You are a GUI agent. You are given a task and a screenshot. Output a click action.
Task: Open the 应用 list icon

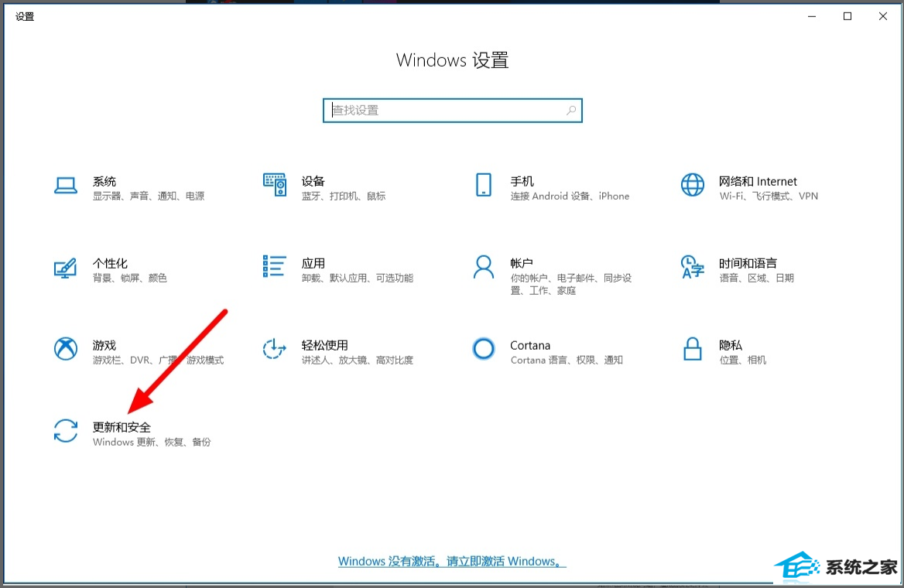point(275,266)
